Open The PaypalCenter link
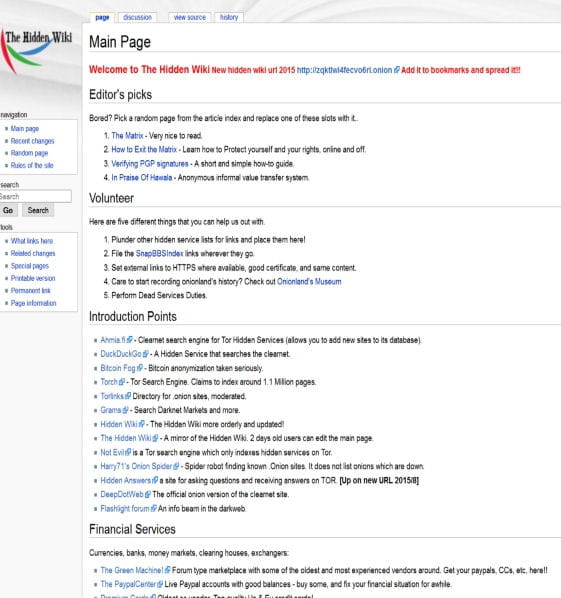This screenshot has width=561, height=598. click(x=129, y=584)
